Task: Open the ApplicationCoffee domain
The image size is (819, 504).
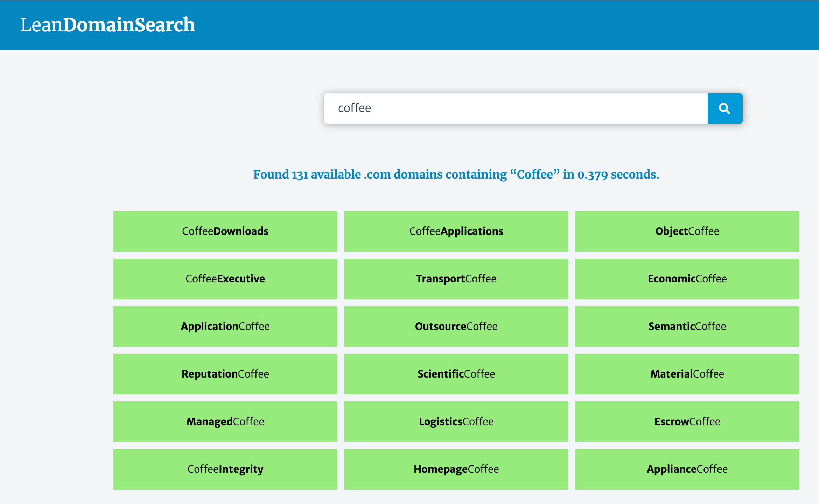Action: point(225,327)
